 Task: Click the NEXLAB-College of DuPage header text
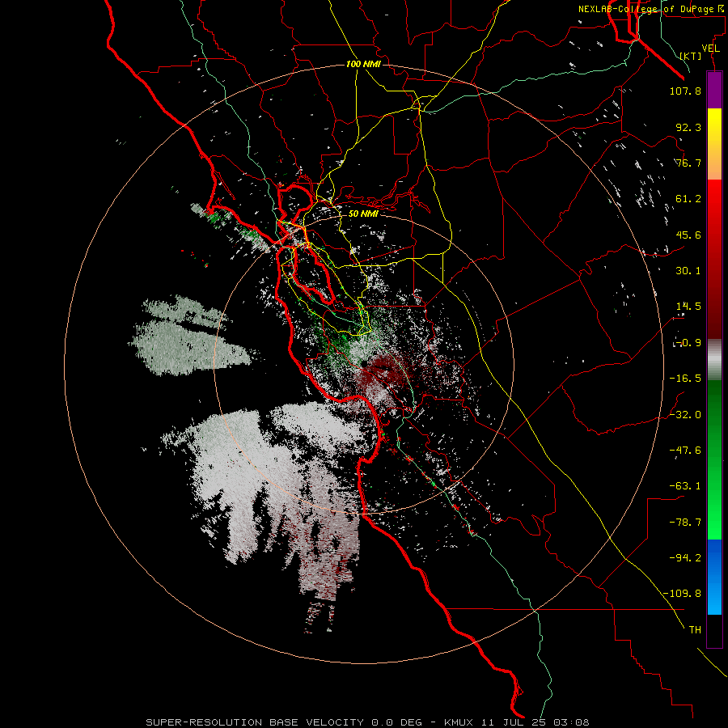click(x=652, y=9)
